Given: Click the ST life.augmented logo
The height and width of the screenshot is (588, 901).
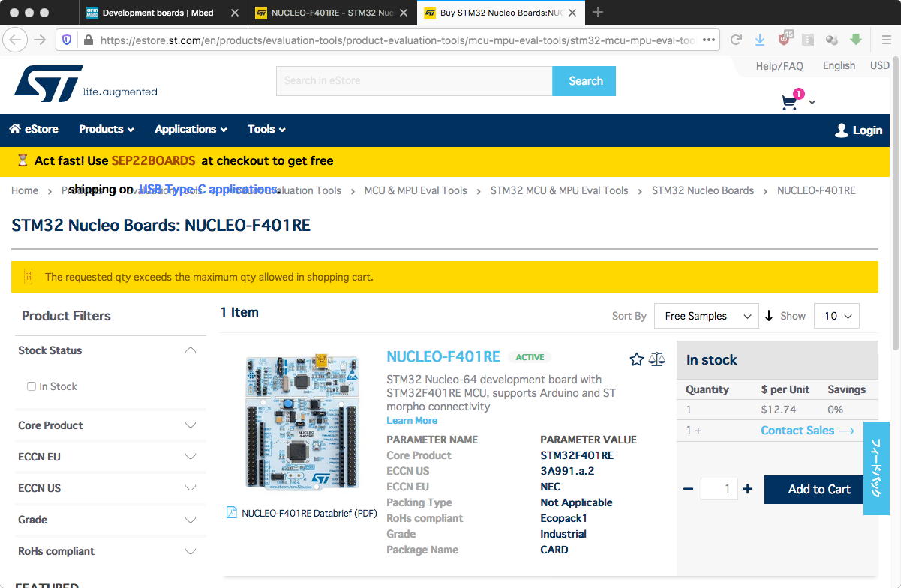Looking at the screenshot, I should [x=86, y=83].
